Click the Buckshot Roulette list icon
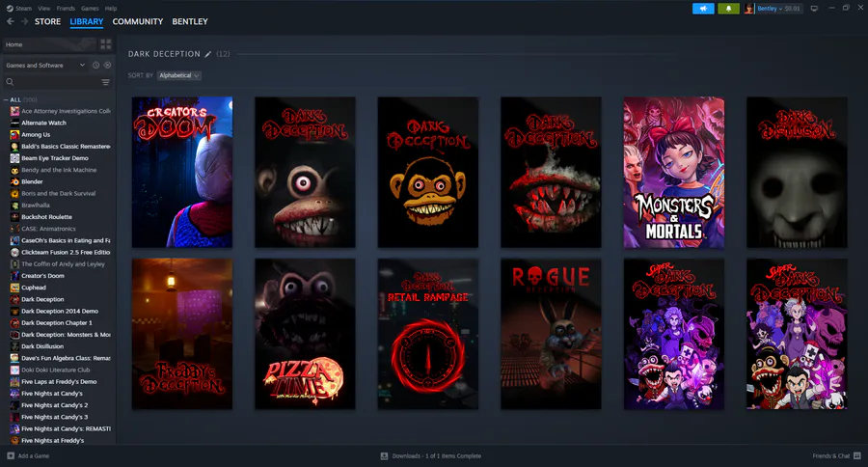The image size is (868, 467). (14, 216)
